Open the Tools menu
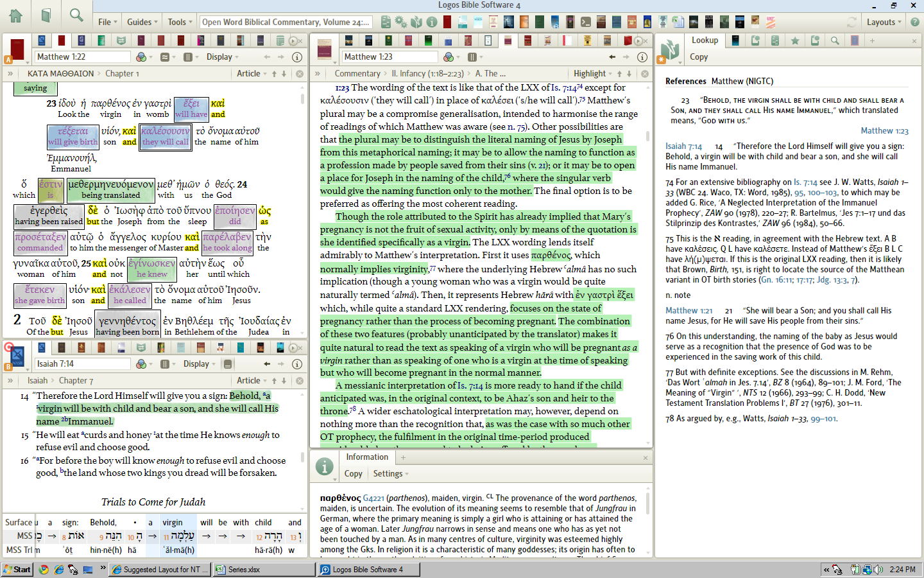Viewport: 924px width, 578px height. pyautogui.click(x=180, y=22)
